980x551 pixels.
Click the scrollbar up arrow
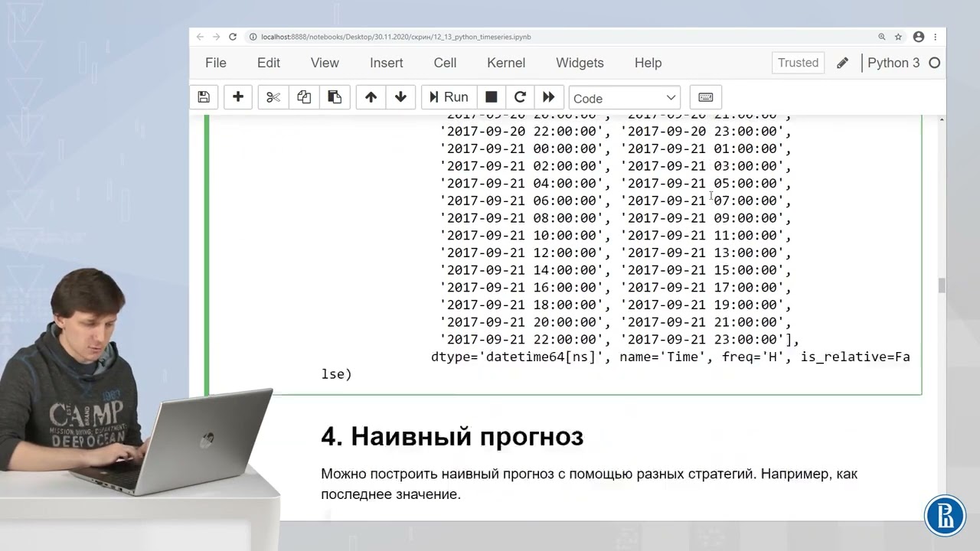click(942, 119)
